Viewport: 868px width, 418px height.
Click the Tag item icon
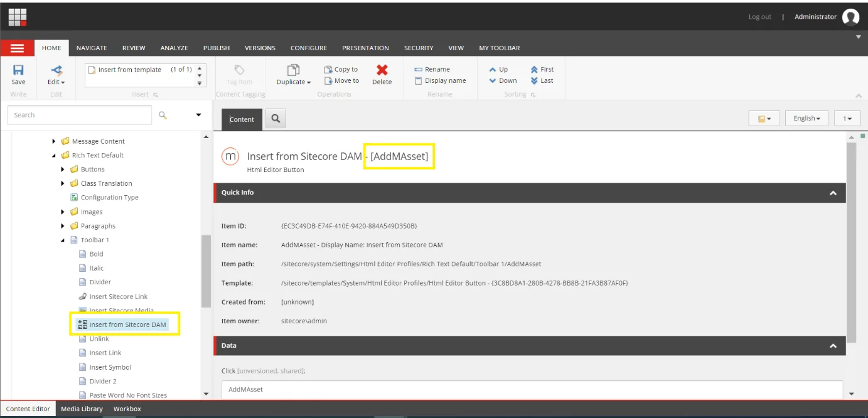(239, 70)
